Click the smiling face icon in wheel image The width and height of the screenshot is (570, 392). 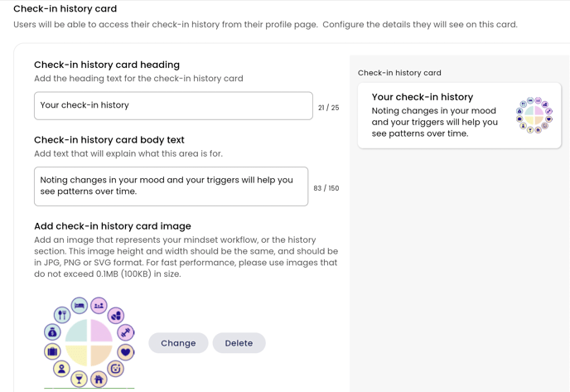[x=116, y=369]
